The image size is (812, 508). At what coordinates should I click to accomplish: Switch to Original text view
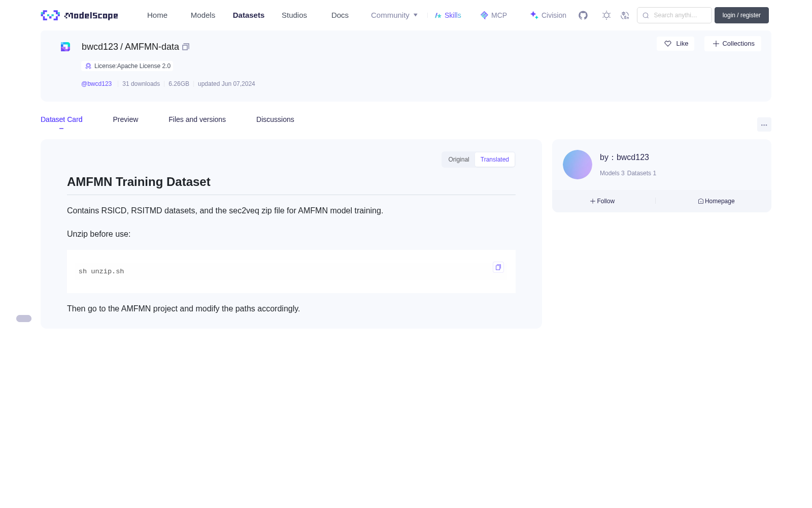[x=459, y=160]
